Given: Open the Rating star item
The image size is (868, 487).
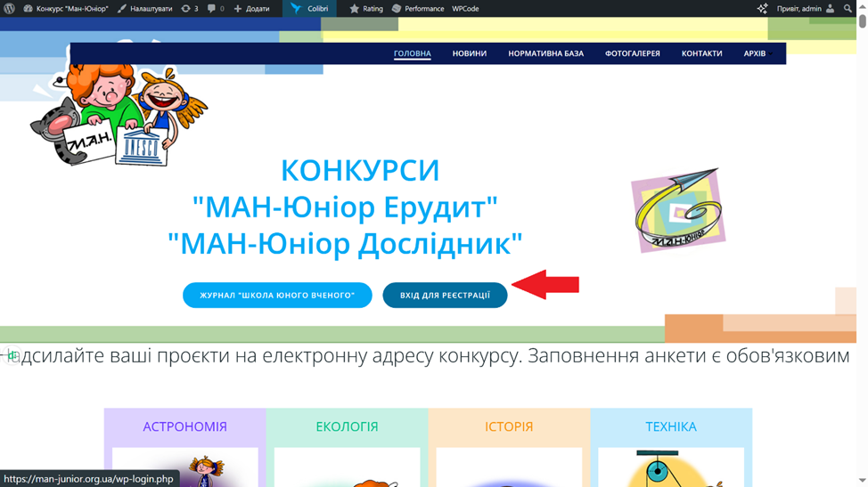Looking at the screenshot, I should tap(365, 9).
